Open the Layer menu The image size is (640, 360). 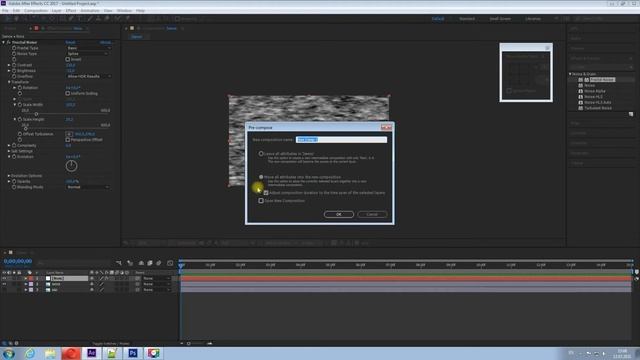point(57,11)
